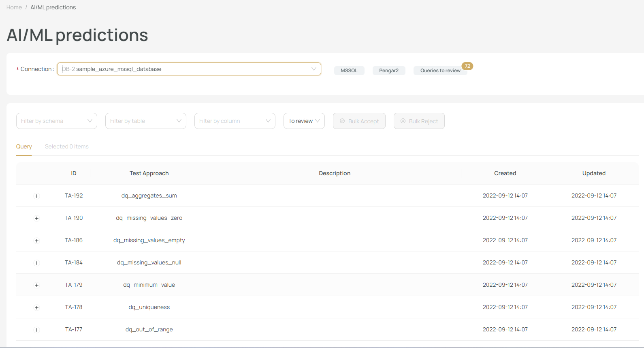This screenshot has height=348, width=644.
Task: Expand the TA-186 row details
Action: point(36,241)
